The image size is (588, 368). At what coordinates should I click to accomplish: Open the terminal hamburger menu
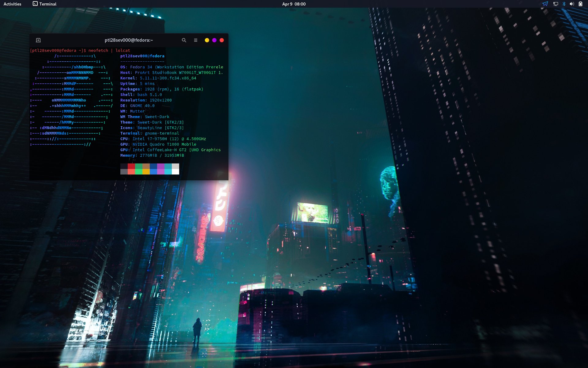tap(196, 40)
